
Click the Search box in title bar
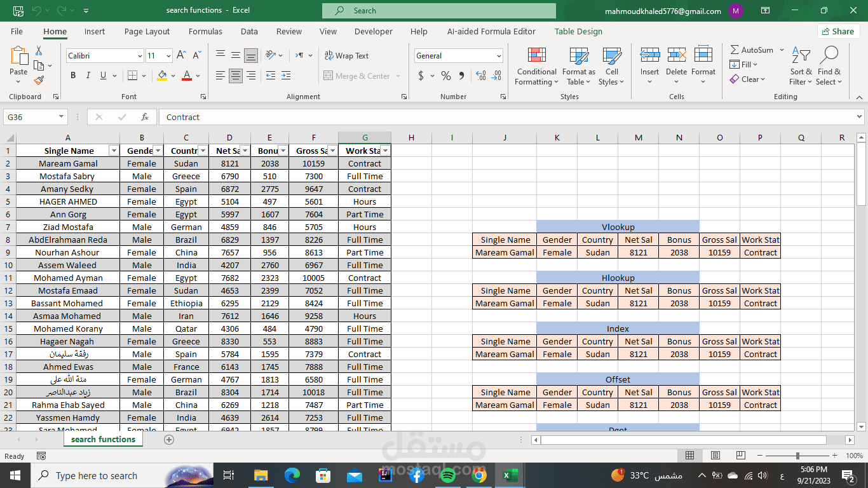coord(438,11)
